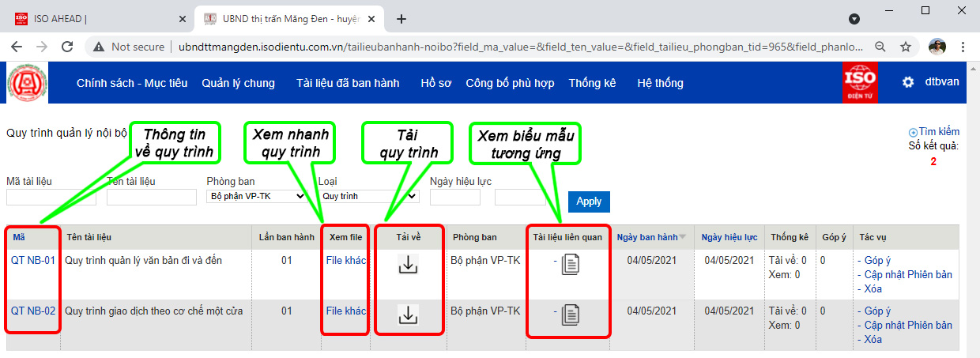Image resolution: width=980 pixels, height=358 pixels.
Task: Open the settings gear icon
Action: click(908, 82)
